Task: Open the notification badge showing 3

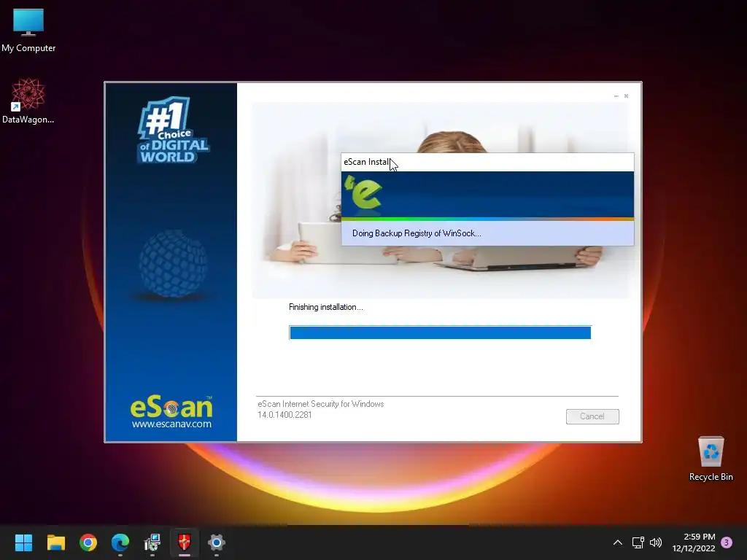Action: pos(727,542)
